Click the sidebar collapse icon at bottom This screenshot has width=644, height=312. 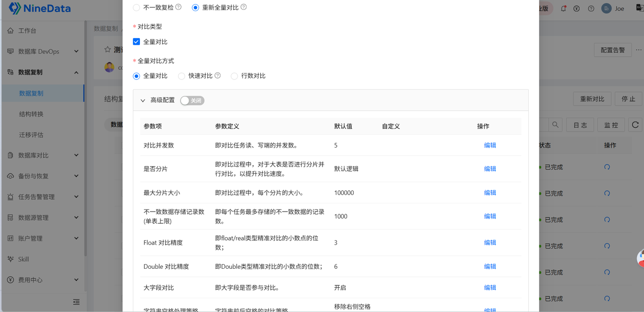coord(76,302)
